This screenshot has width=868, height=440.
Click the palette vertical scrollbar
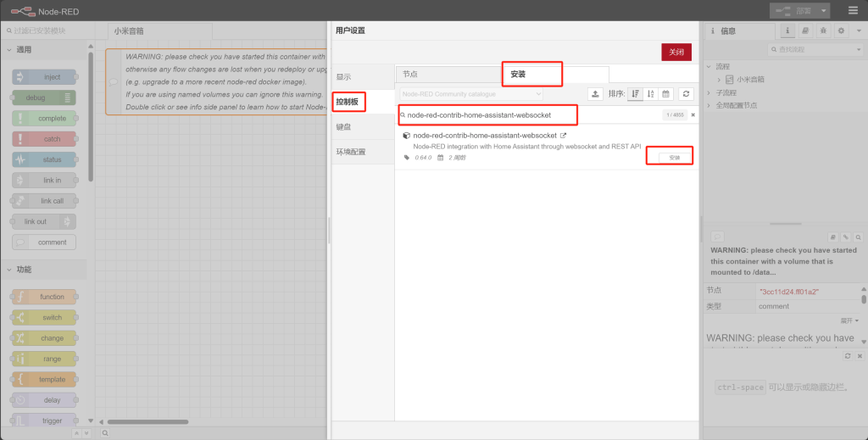tap(91, 116)
